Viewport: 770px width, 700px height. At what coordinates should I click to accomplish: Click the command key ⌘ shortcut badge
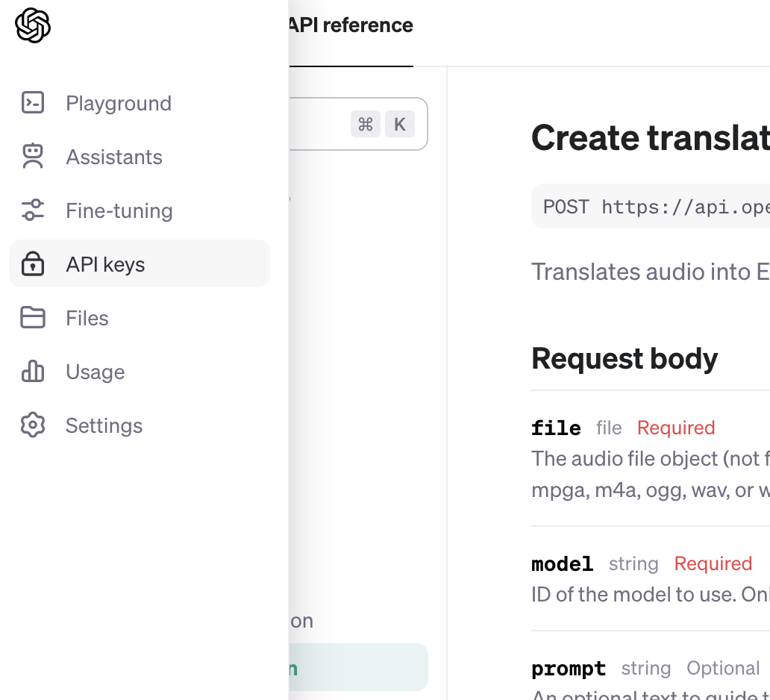366,124
